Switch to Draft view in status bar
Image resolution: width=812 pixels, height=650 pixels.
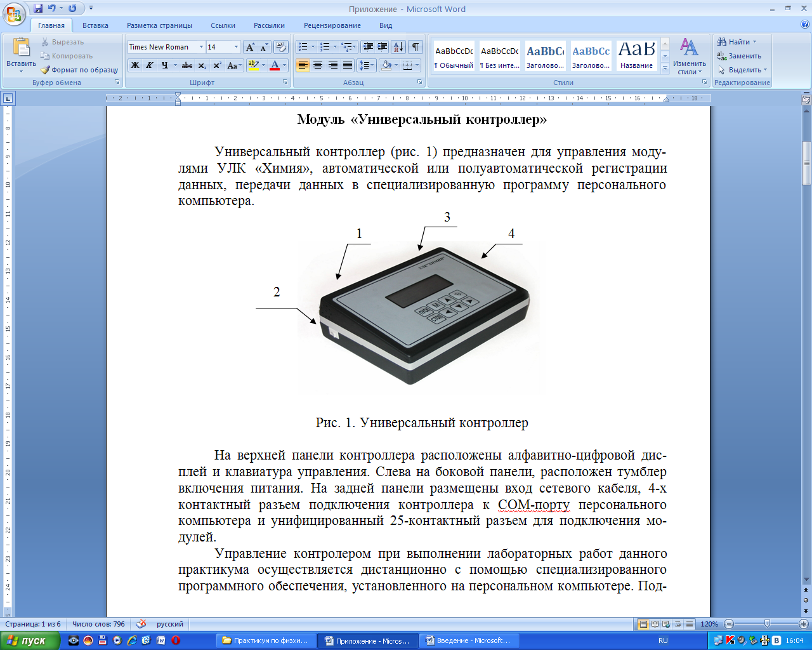(690, 624)
